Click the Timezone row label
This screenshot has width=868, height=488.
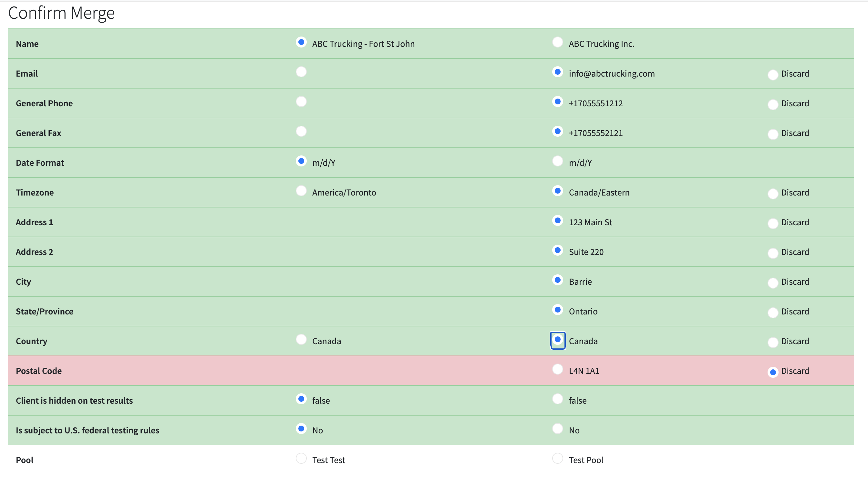pyautogui.click(x=35, y=192)
